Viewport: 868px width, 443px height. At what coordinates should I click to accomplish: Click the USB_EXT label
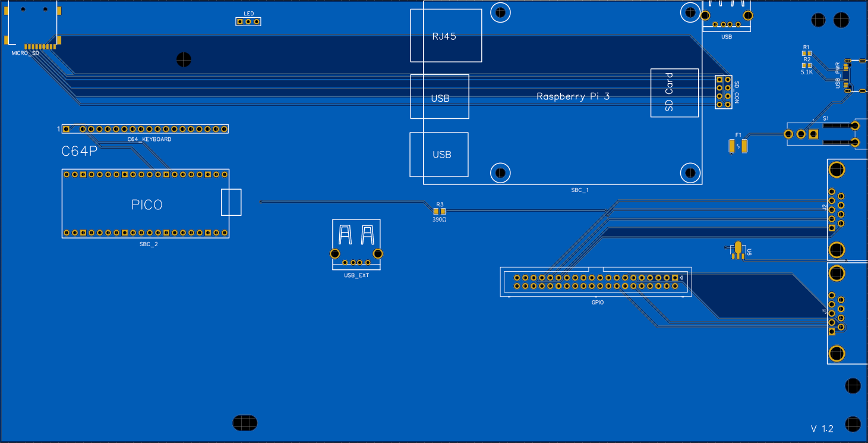[356, 275]
